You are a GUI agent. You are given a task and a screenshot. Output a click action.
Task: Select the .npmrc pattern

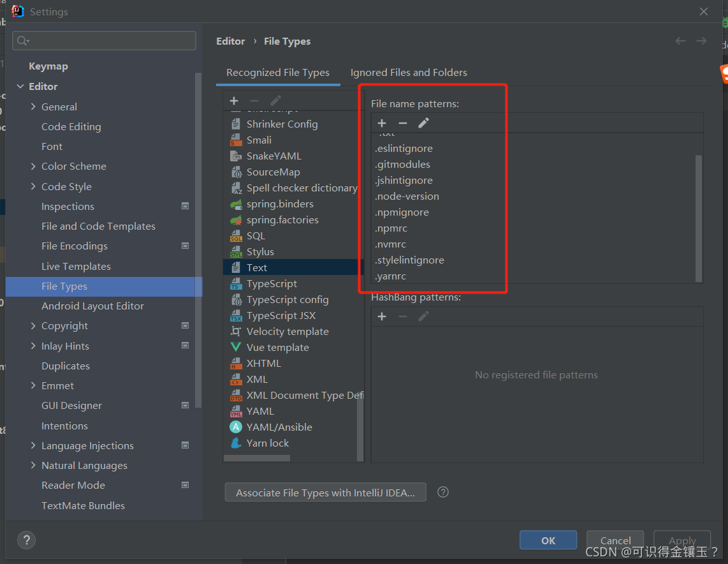tap(391, 228)
